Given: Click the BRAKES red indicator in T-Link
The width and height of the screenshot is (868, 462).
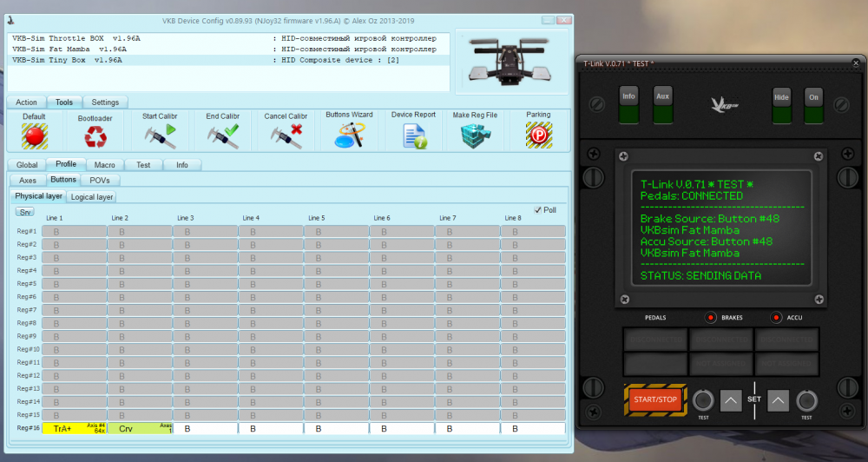Looking at the screenshot, I should point(710,318).
